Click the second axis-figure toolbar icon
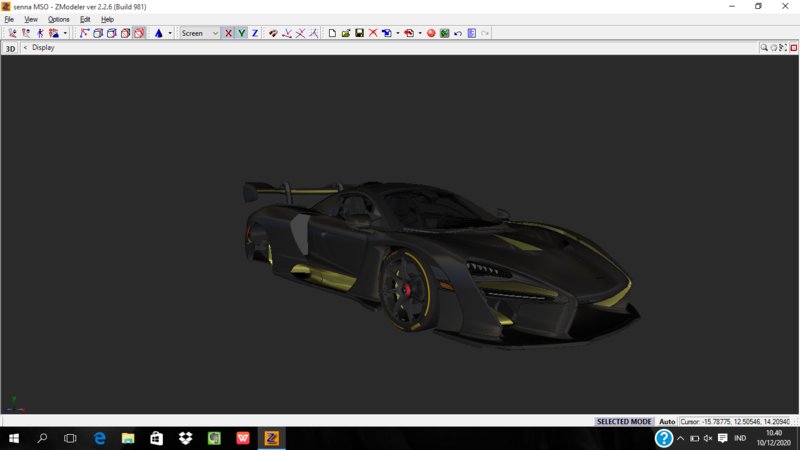This screenshot has height=450, width=800. (26, 33)
